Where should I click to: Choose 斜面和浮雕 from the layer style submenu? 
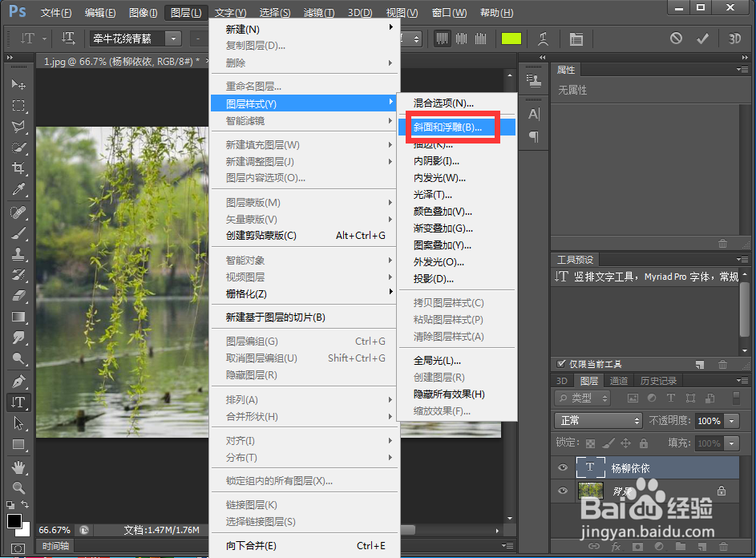pyautogui.click(x=451, y=127)
